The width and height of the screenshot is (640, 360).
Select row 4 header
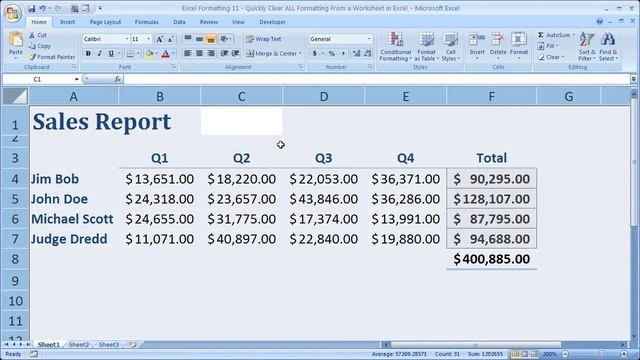[x=15, y=179]
